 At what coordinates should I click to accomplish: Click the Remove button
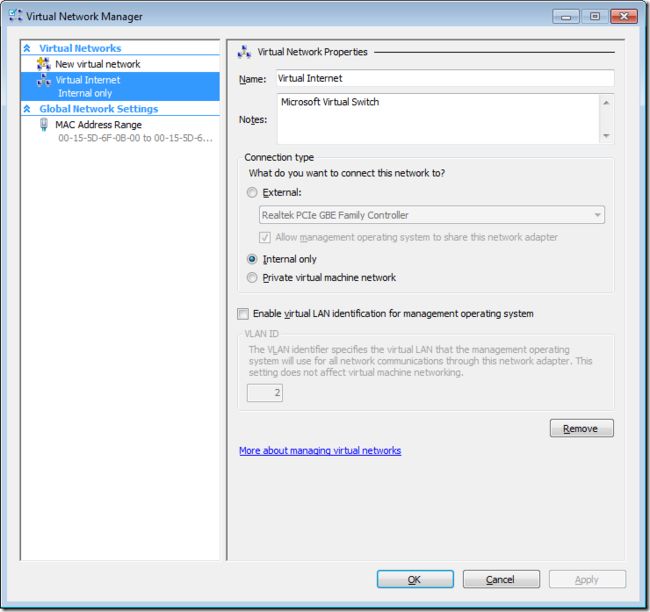[582, 428]
